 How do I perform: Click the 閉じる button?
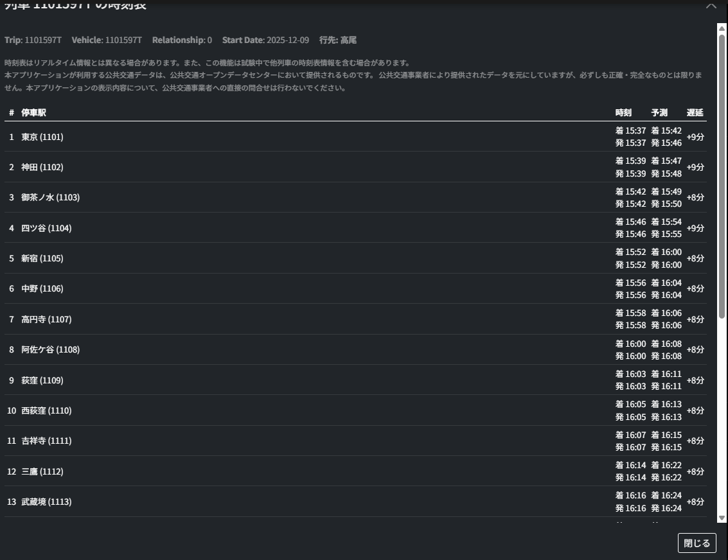point(697,543)
